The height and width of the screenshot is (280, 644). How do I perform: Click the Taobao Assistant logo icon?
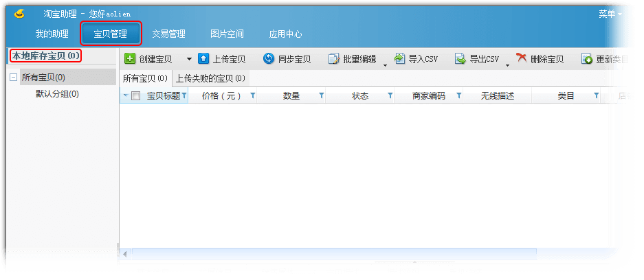(19, 14)
